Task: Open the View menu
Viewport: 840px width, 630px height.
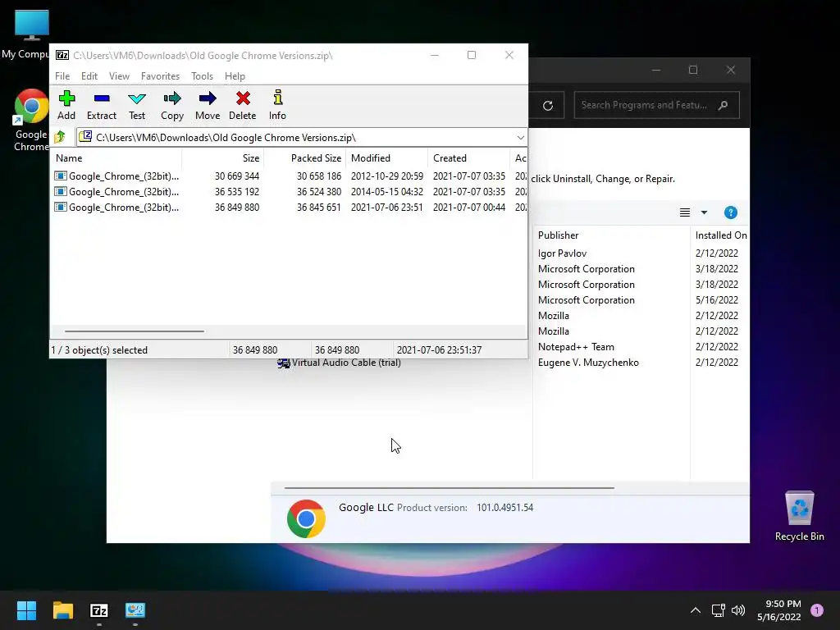Action: (119, 76)
